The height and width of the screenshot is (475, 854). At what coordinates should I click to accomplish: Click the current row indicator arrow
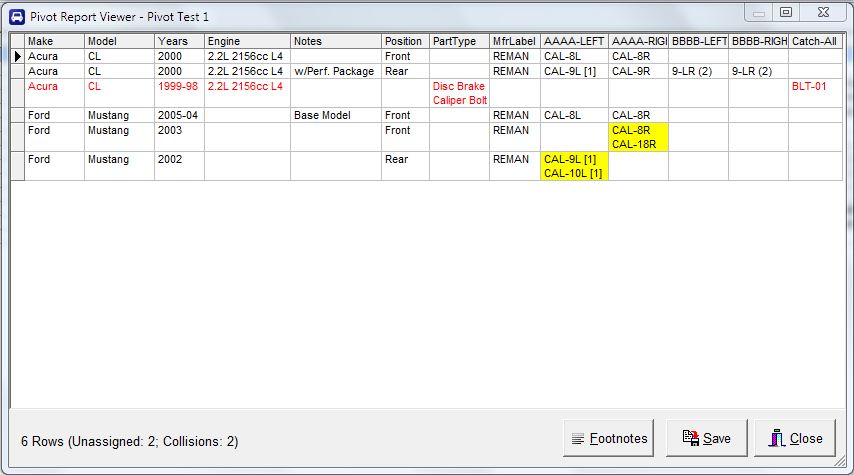pyautogui.click(x=17, y=57)
